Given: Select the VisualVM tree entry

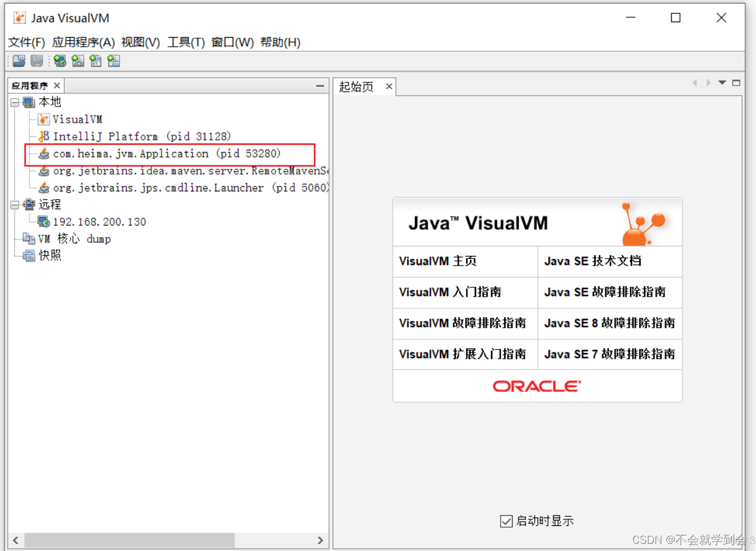Looking at the screenshot, I should (x=77, y=119).
